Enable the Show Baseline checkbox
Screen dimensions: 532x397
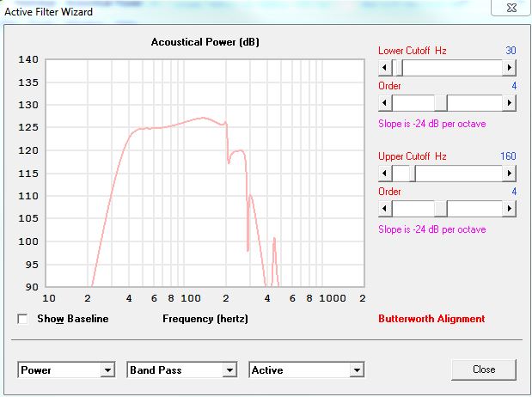[x=22, y=319]
